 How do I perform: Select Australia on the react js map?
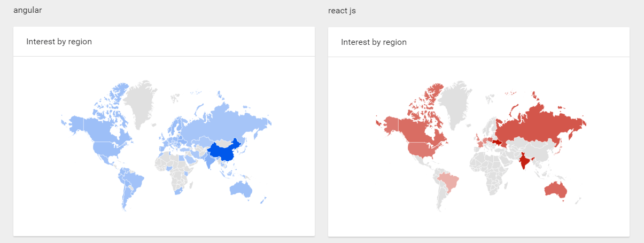coord(555,190)
